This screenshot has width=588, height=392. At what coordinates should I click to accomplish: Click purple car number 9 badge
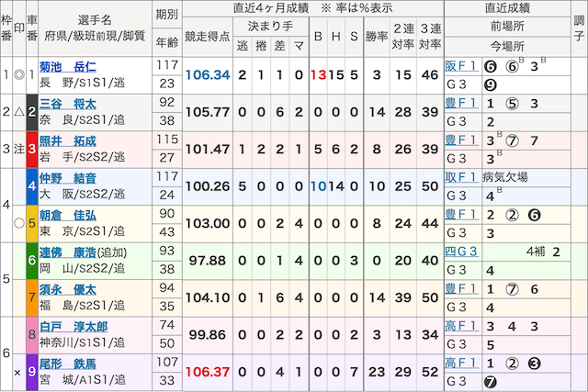click(x=32, y=372)
